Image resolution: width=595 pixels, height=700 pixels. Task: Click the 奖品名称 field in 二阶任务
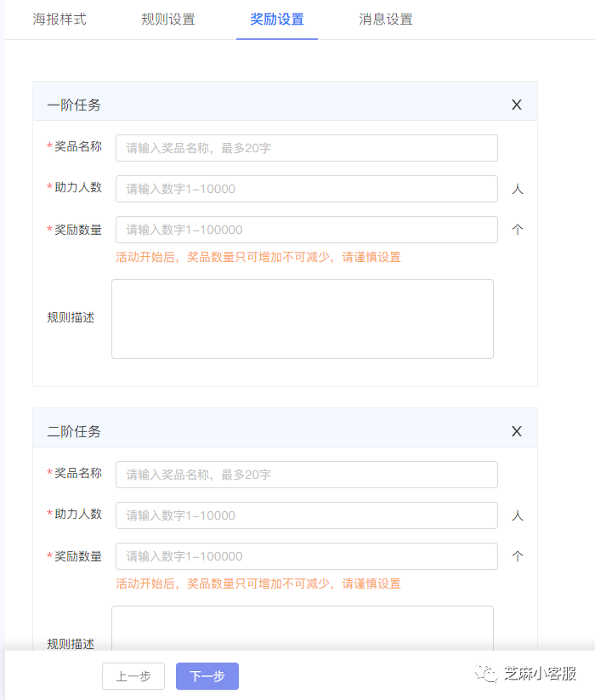(307, 475)
